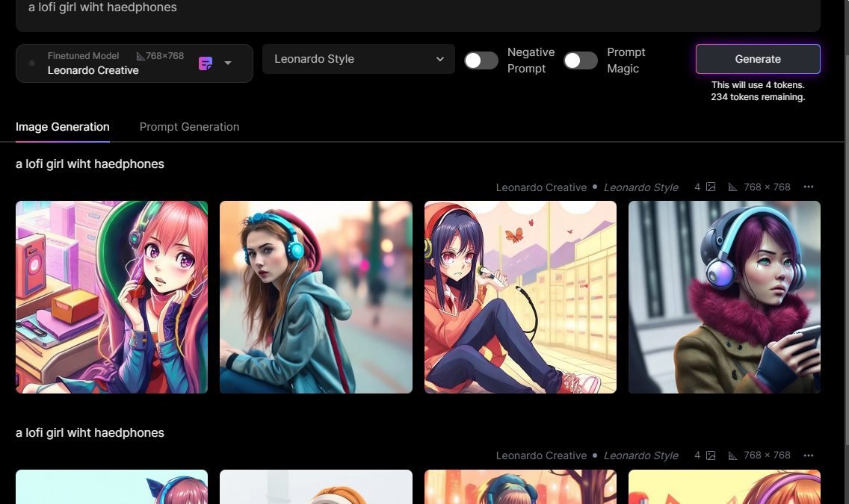Click the first prompt heading 'a lofi girl wiht haedphones'
Image resolution: width=849 pixels, height=504 pixels.
tap(90, 164)
